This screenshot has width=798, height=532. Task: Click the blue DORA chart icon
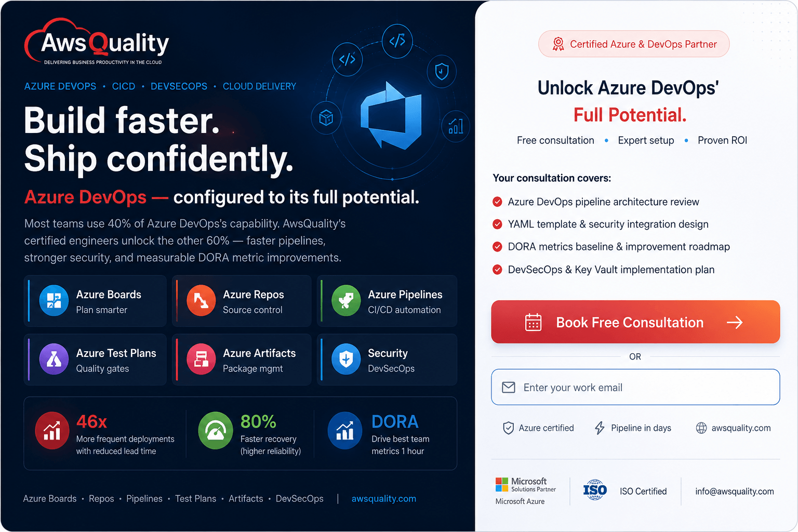(345, 431)
